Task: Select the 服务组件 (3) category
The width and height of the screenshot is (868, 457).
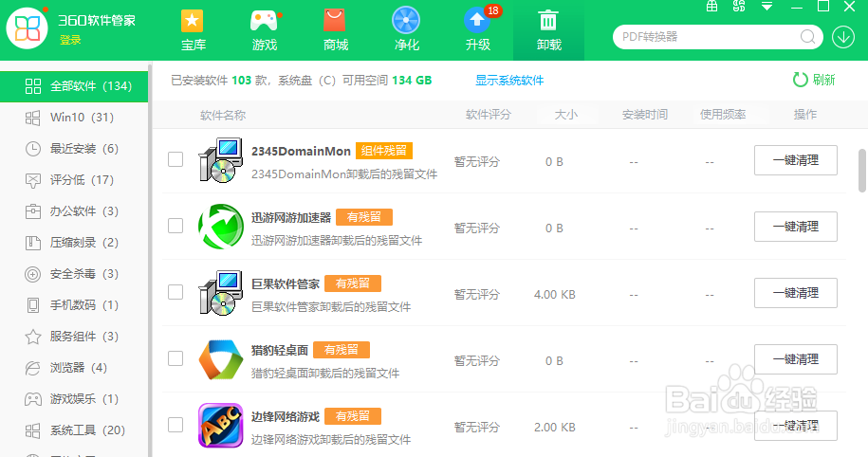Action: [74, 337]
